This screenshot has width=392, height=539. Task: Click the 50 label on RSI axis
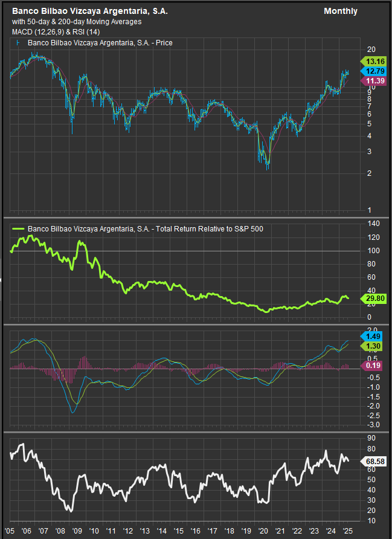pos(371,480)
